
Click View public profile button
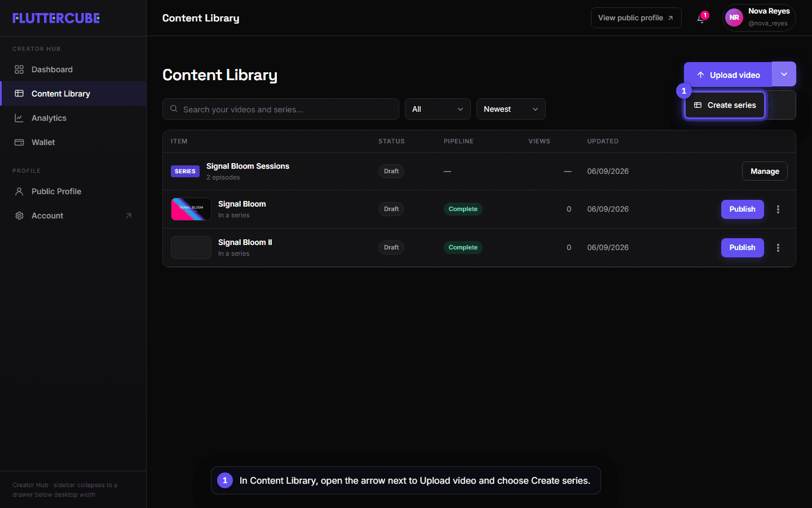click(636, 18)
